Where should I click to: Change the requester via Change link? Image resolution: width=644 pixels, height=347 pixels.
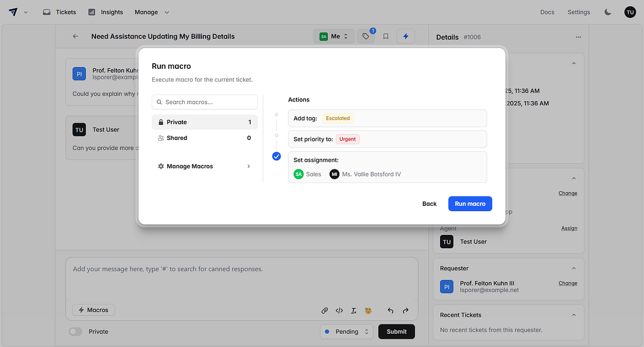pyautogui.click(x=568, y=283)
